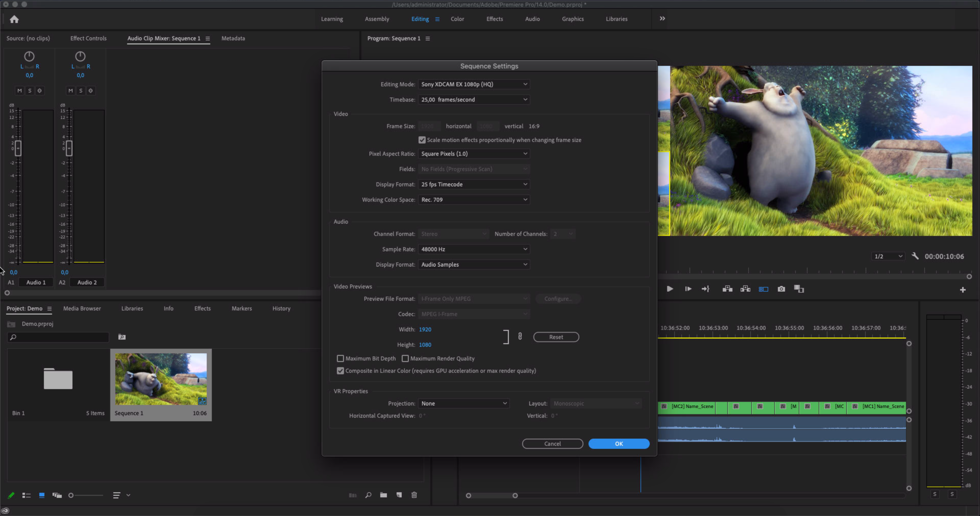Adjust Audio 1 volume fader handle
The width and height of the screenshot is (980, 516).
tap(18, 148)
